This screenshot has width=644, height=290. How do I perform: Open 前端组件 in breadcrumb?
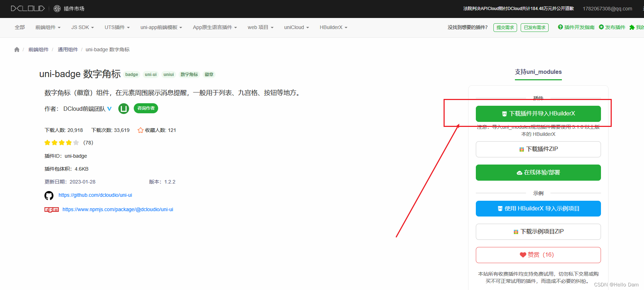coord(38,49)
